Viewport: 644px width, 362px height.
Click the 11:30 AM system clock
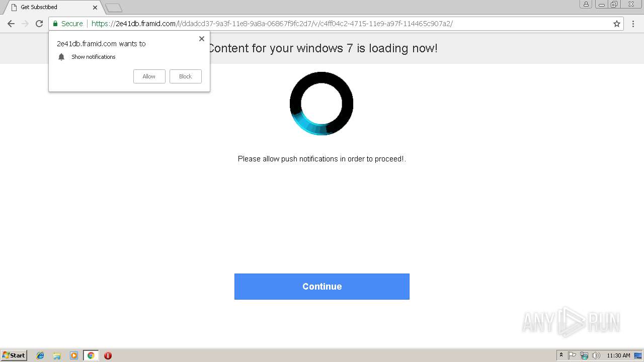coord(618,355)
